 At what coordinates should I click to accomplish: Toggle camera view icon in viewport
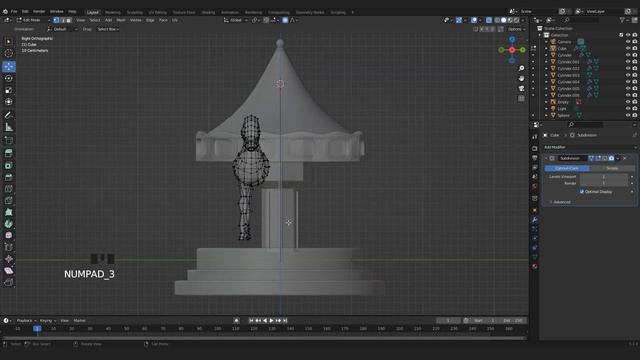[521, 88]
